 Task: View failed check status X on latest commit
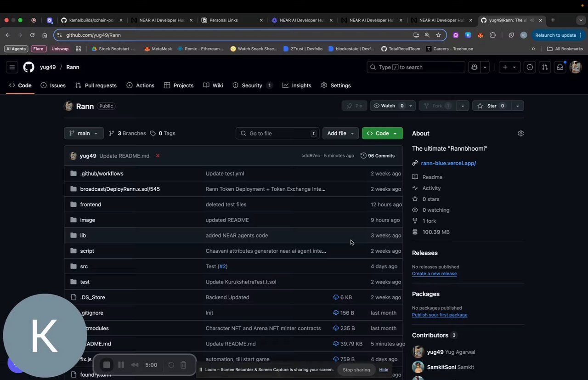click(158, 156)
